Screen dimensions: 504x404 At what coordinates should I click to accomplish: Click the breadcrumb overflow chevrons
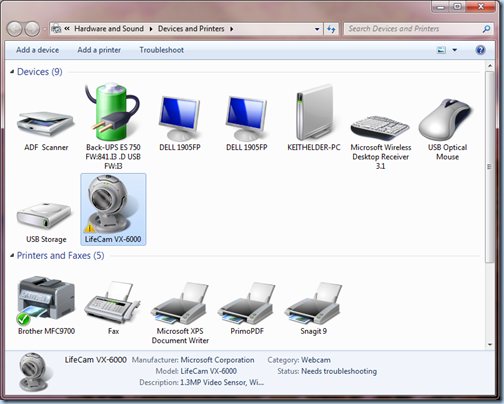point(67,29)
